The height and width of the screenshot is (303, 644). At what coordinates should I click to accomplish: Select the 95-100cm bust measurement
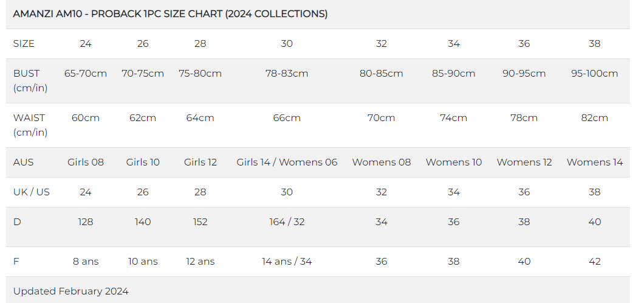tap(594, 74)
